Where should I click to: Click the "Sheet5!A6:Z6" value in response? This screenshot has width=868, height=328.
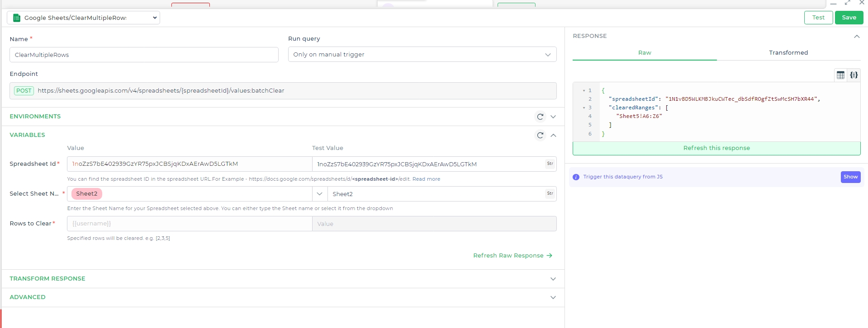(639, 117)
